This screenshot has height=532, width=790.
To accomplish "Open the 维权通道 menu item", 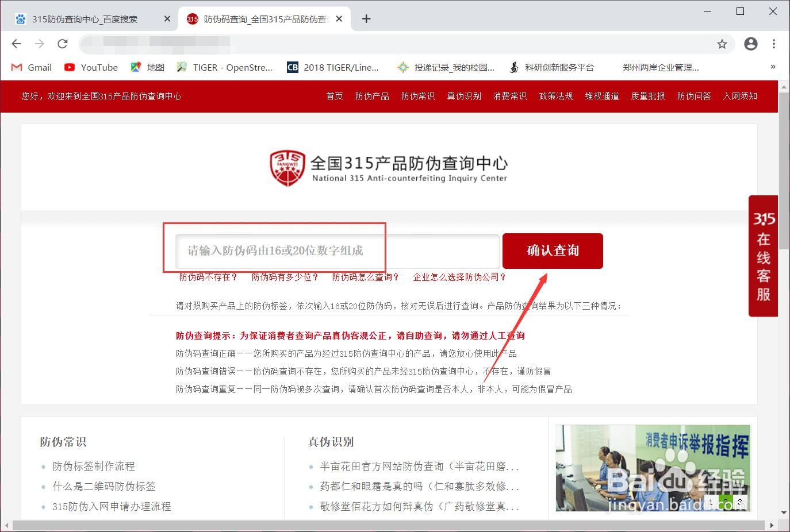I will (602, 96).
